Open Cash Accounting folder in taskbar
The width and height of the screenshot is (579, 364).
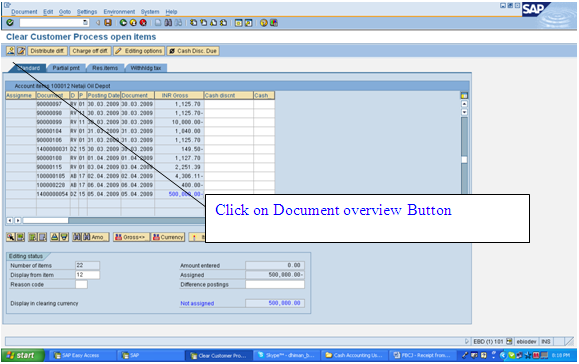coord(354,356)
